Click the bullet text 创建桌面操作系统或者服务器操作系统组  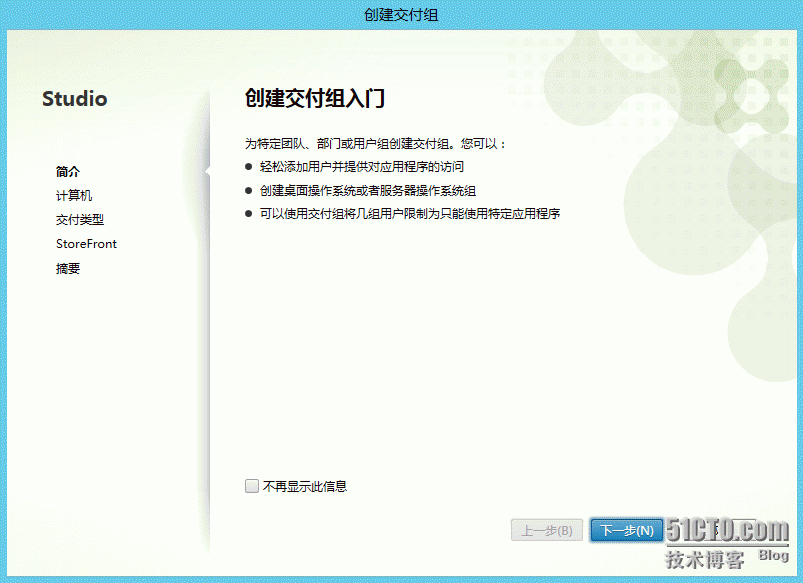pos(368,191)
